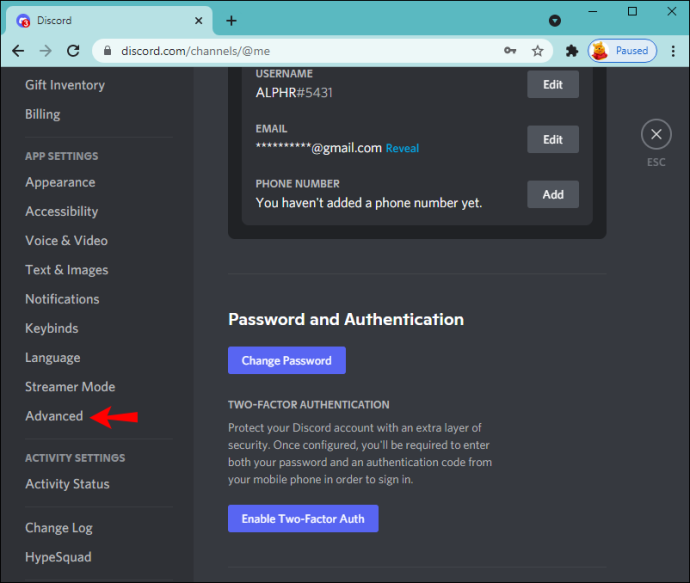Reload the Discord page
Screen dimensions: 690x583
[73, 51]
